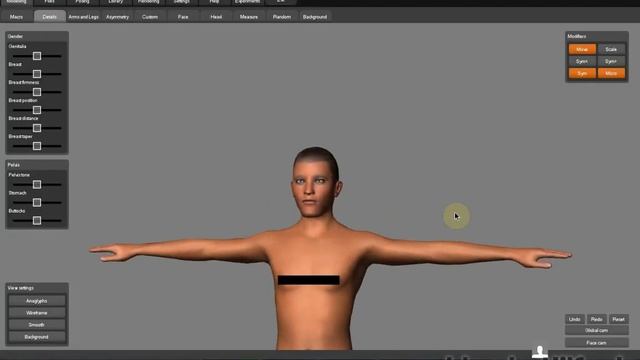Switch to the Custom tab
This screenshot has height=360, width=640.
(x=150, y=17)
